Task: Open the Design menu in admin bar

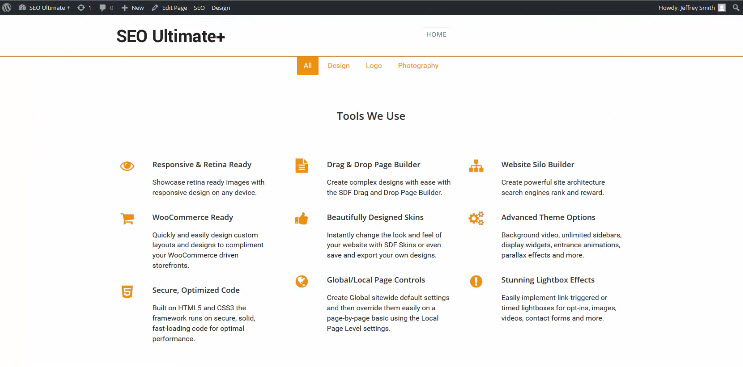Action: (x=221, y=8)
